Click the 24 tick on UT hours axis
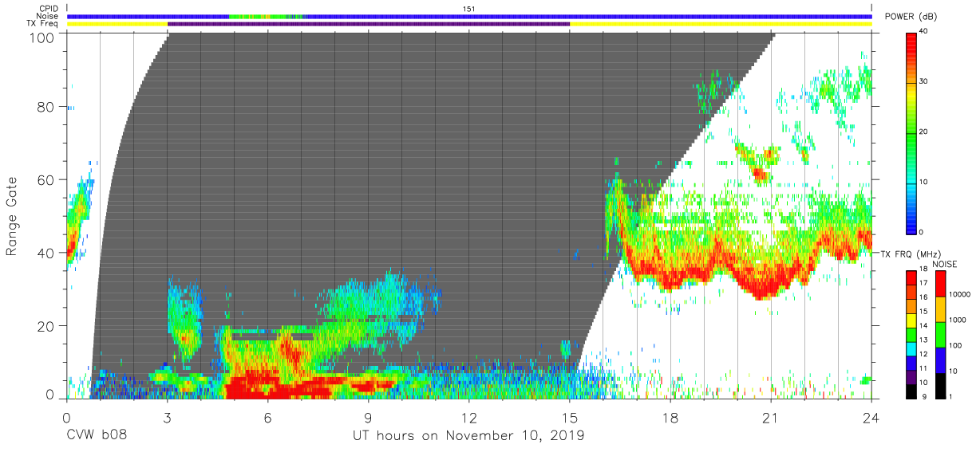This screenshot has width=980, height=452. point(871,418)
